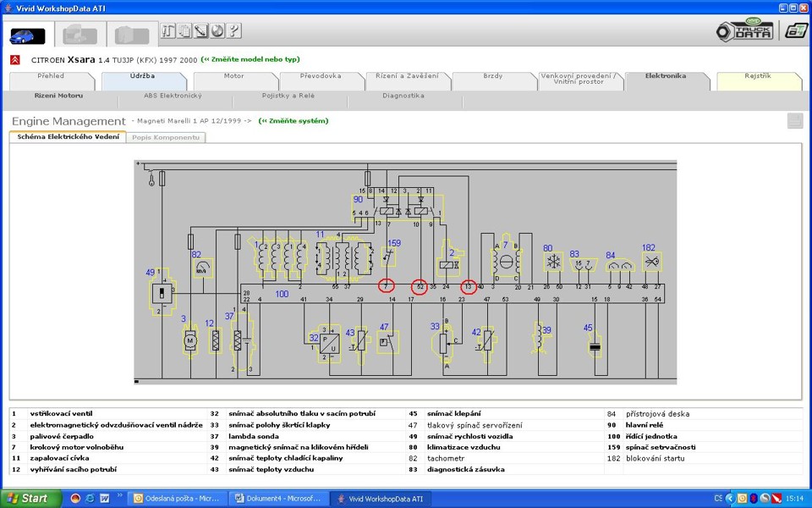The width and height of the screenshot is (812, 508).
Task: Click inertia switch symbol 159
Action: click(x=388, y=256)
